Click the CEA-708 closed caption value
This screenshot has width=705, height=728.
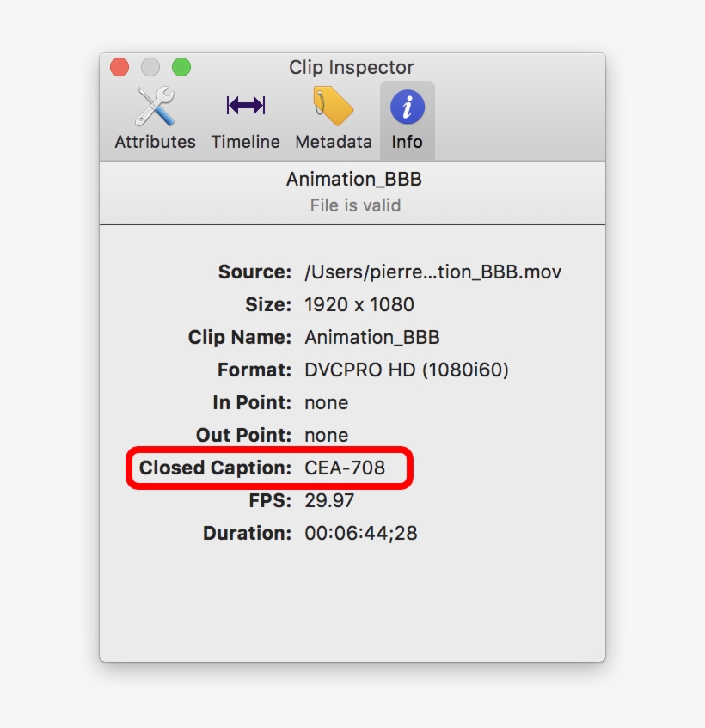click(345, 468)
